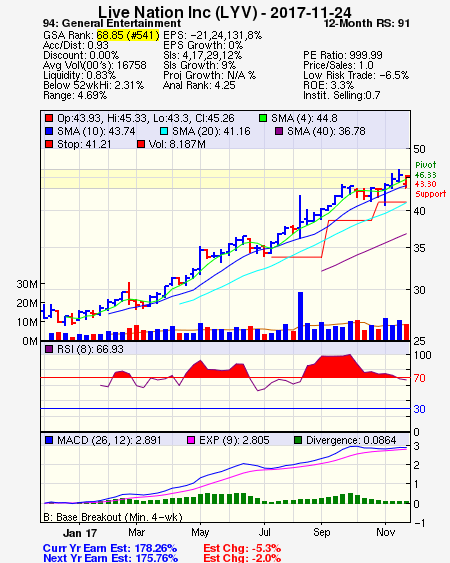Click the purple SMA (40) legend swatch

[x=279, y=131]
